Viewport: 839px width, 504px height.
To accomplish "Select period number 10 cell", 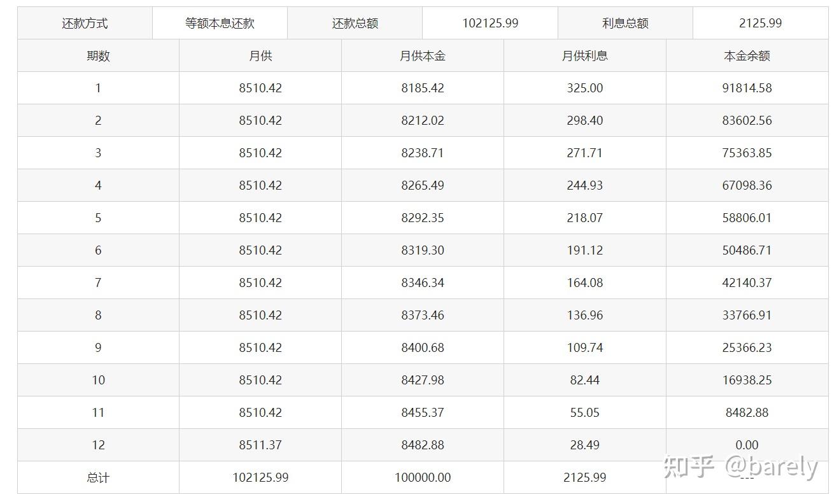I will (98, 381).
